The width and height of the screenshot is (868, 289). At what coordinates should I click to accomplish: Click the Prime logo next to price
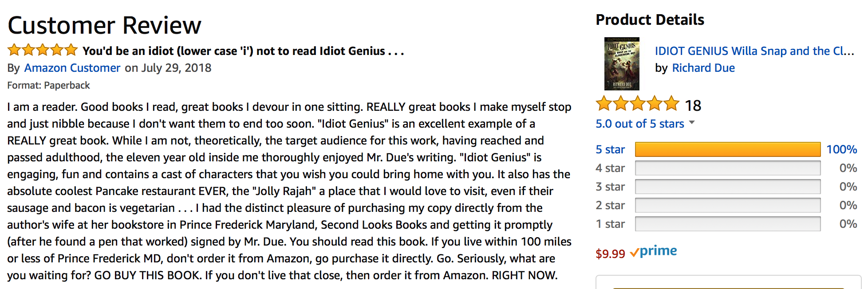tap(653, 252)
